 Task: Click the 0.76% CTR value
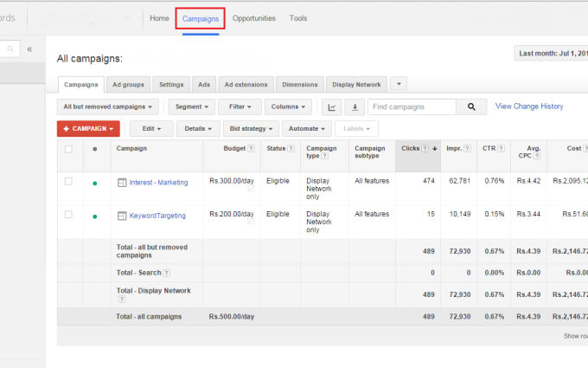click(x=495, y=181)
